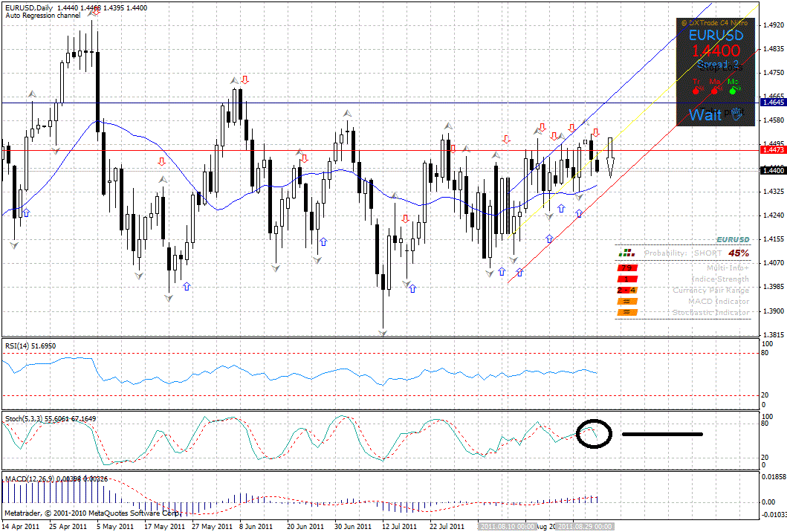
Task: Click the Stoch(5,3,3) indicator label
Action: coord(51,418)
